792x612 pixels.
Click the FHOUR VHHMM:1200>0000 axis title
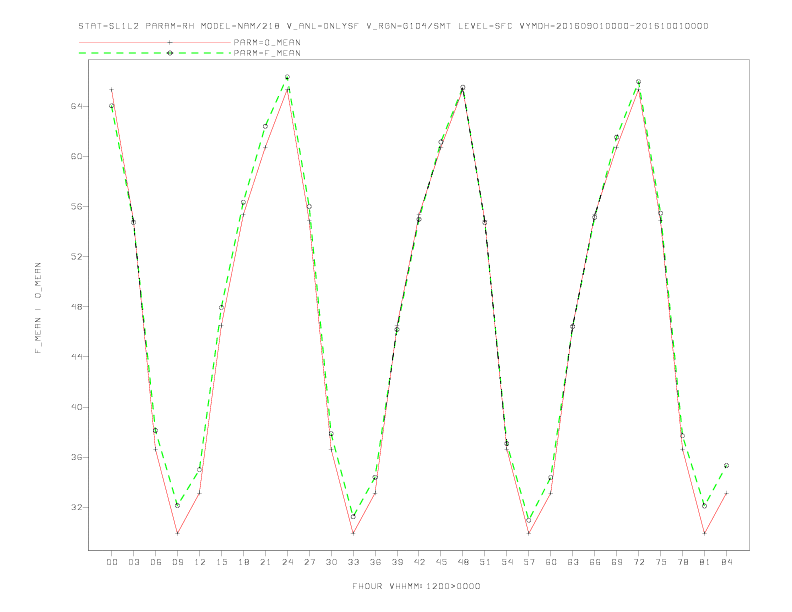click(x=416, y=586)
